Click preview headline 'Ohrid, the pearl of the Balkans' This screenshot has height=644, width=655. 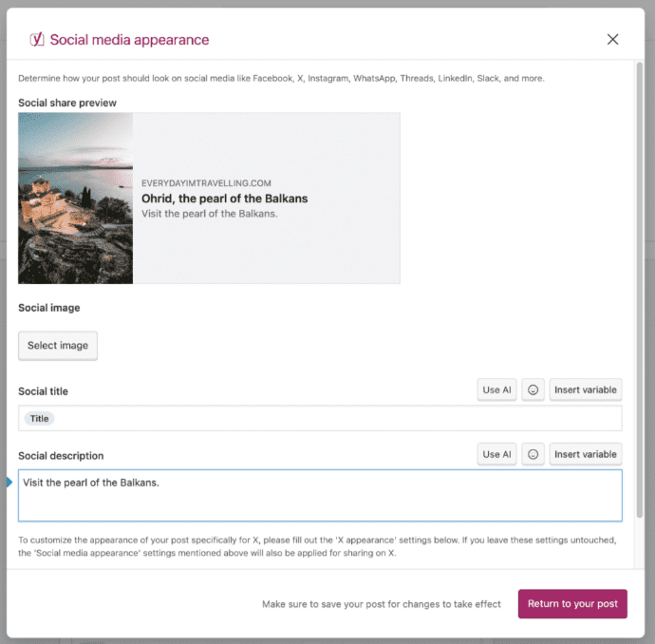224,199
